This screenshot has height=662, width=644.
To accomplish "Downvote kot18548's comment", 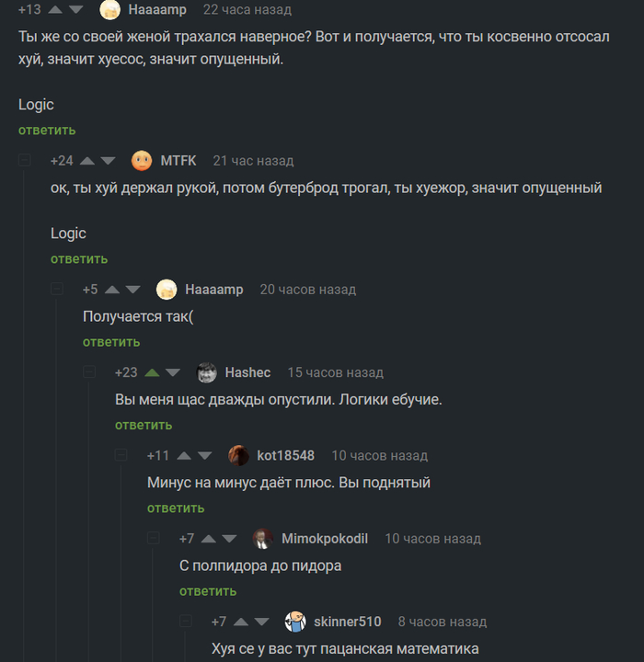I will (204, 455).
